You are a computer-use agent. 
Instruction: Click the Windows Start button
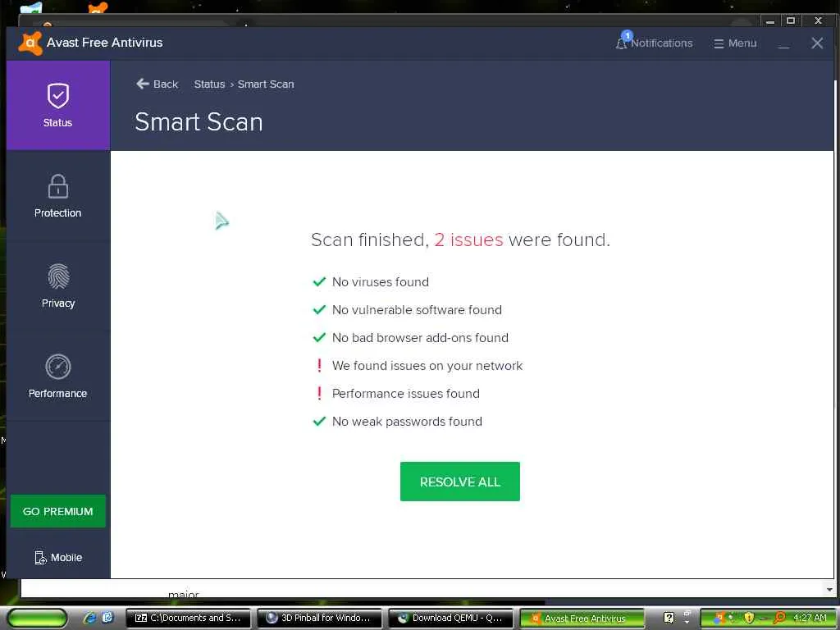pyautogui.click(x=38, y=618)
